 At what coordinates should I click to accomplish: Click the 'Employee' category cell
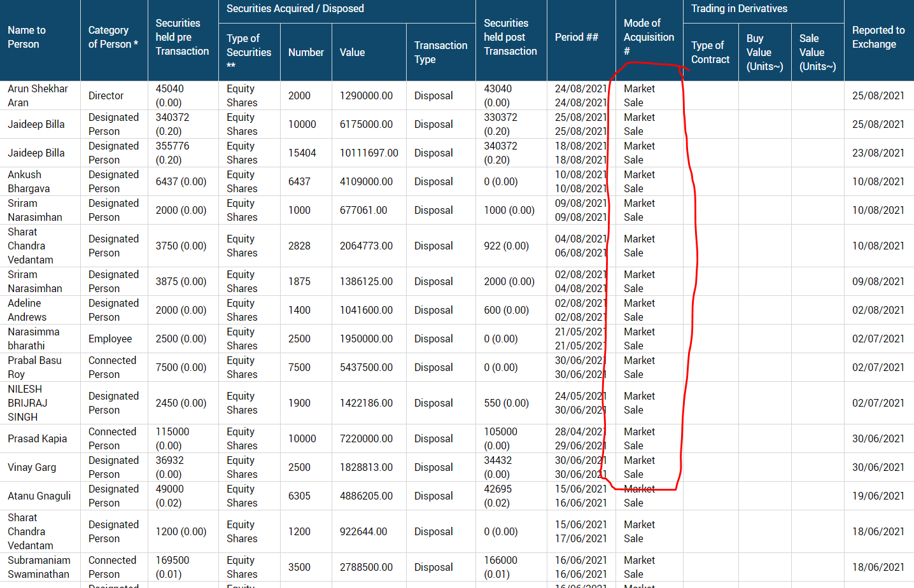[110, 339]
